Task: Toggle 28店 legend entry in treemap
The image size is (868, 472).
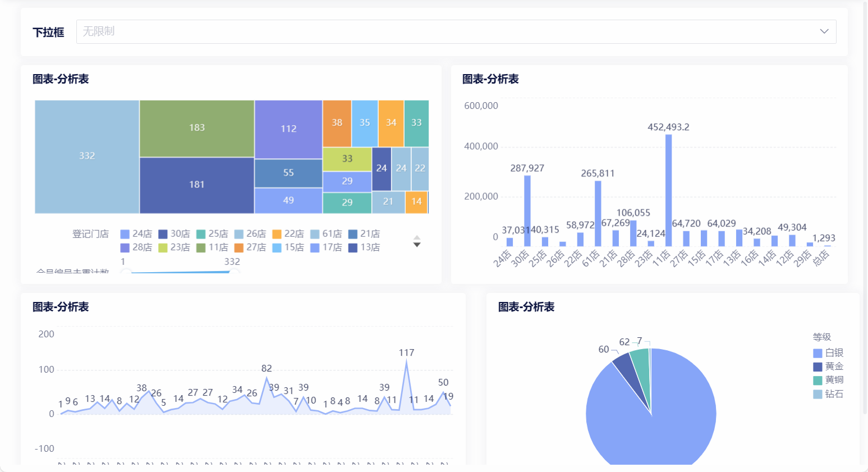Action: pyautogui.click(x=136, y=248)
